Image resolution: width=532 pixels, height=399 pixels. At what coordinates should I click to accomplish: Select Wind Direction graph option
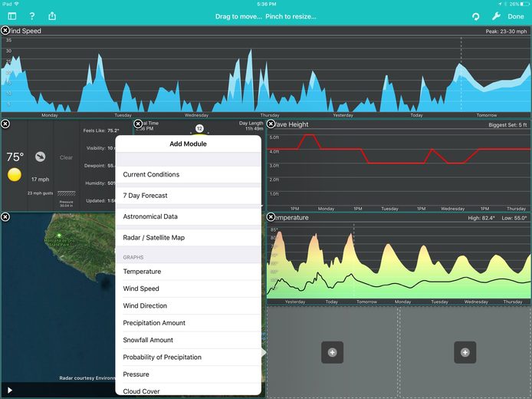click(x=189, y=306)
